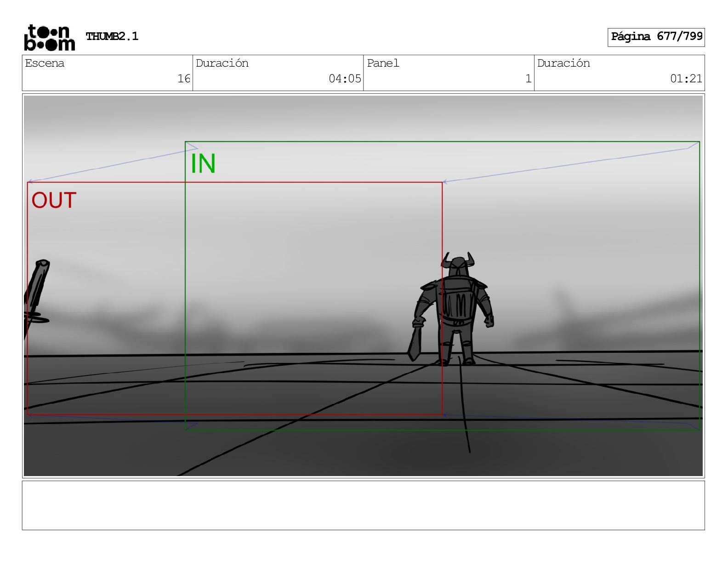
Task: Click the Página 677/799 page indicator
Action: pyautogui.click(x=656, y=37)
